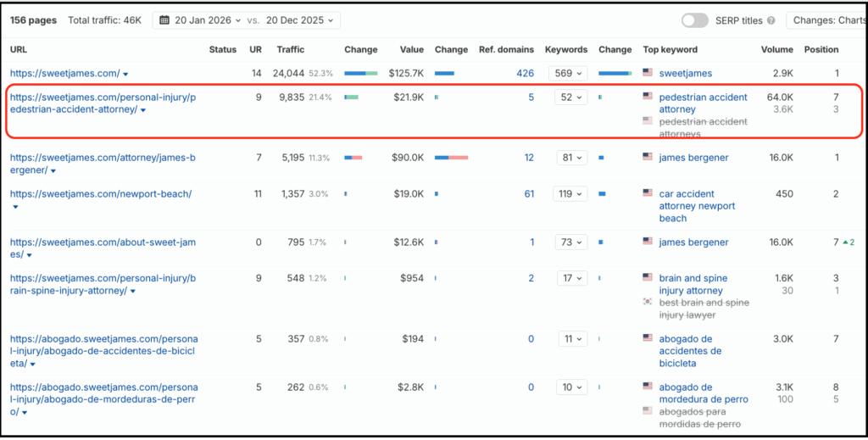Viewport: 868px width, 440px height.
Task: Click US flag beside car accident attorney keyword
Action: pyautogui.click(x=648, y=192)
